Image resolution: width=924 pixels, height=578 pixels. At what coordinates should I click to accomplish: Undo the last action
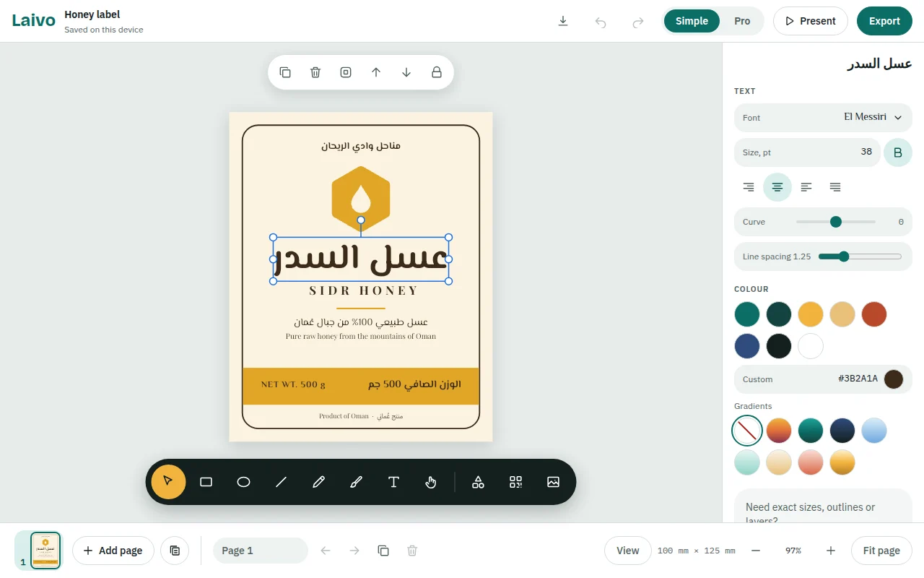pyautogui.click(x=601, y=22)
